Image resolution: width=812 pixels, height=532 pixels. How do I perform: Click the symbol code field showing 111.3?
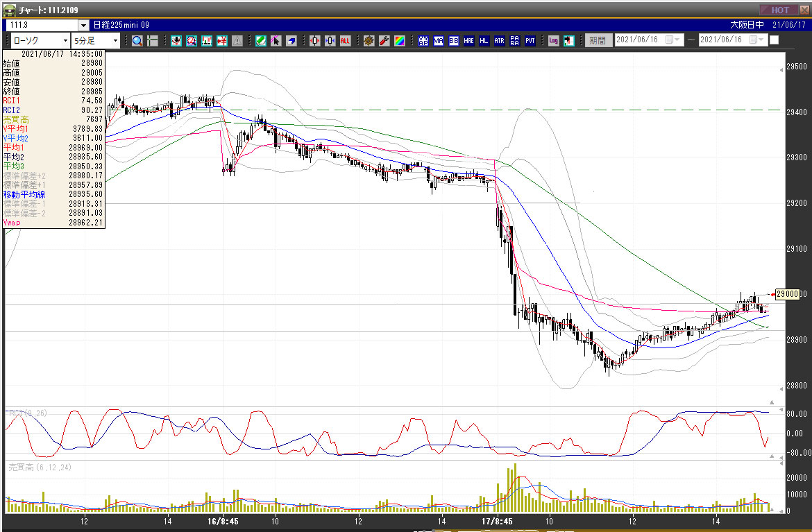point(42,25)
